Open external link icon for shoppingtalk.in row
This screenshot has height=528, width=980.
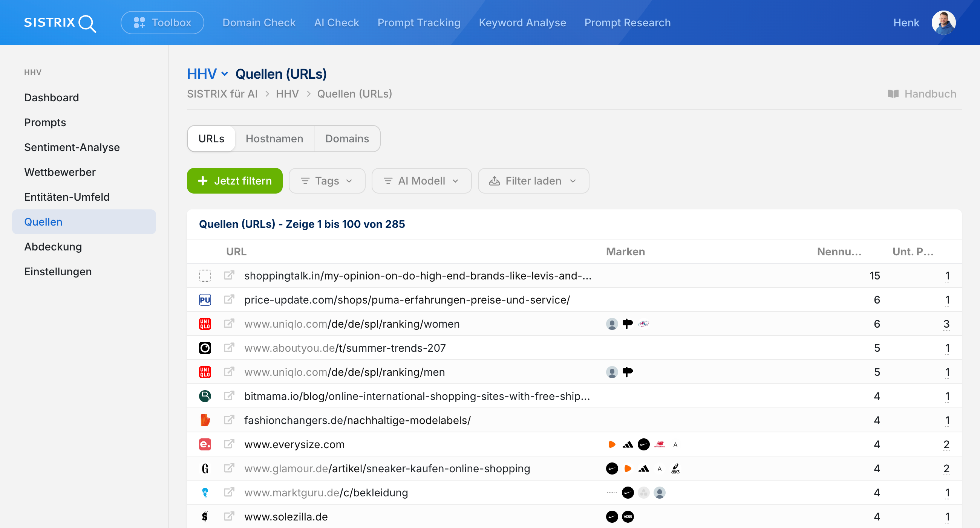(x=229, y=275)
